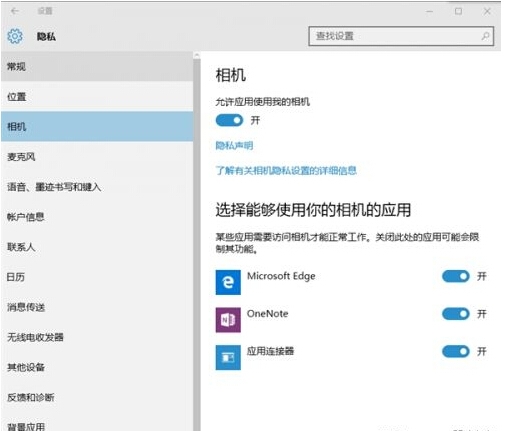
Task: Go to 常规 privacy settings
Action: click(97, 66)
